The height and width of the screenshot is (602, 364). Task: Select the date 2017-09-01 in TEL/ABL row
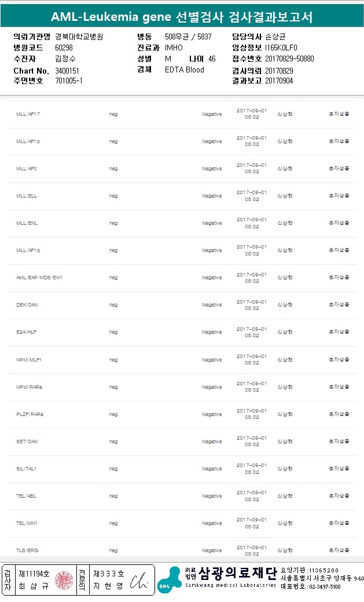click(252, 492)
